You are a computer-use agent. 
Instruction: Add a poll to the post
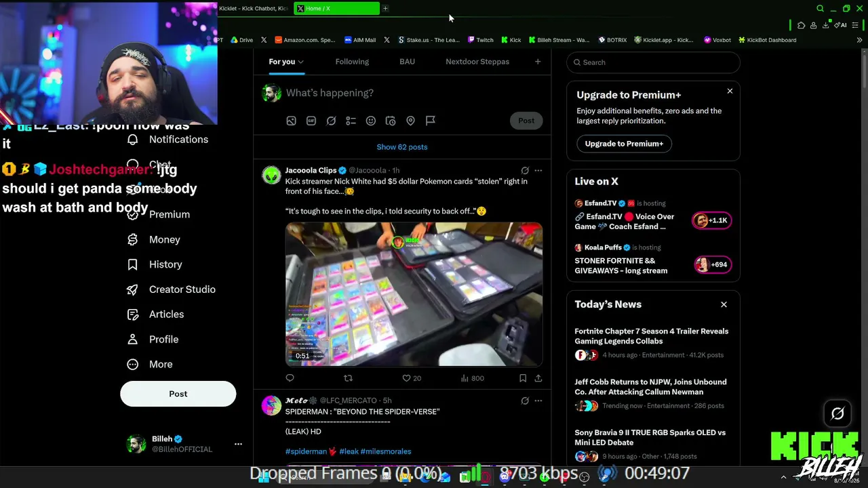(351, 121)
